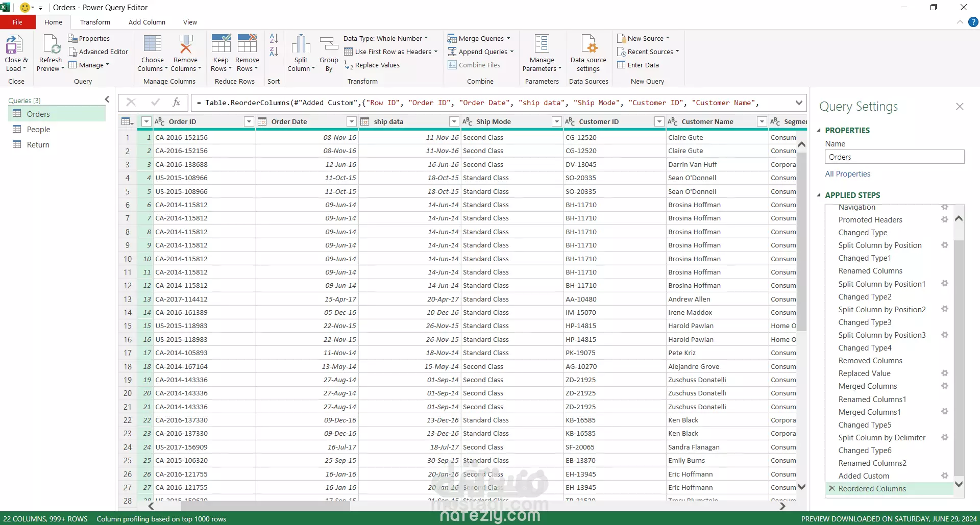The image size is (980, 525).
Task: Open the File menu
Action: pyautogui.click(x=18, y=22)
